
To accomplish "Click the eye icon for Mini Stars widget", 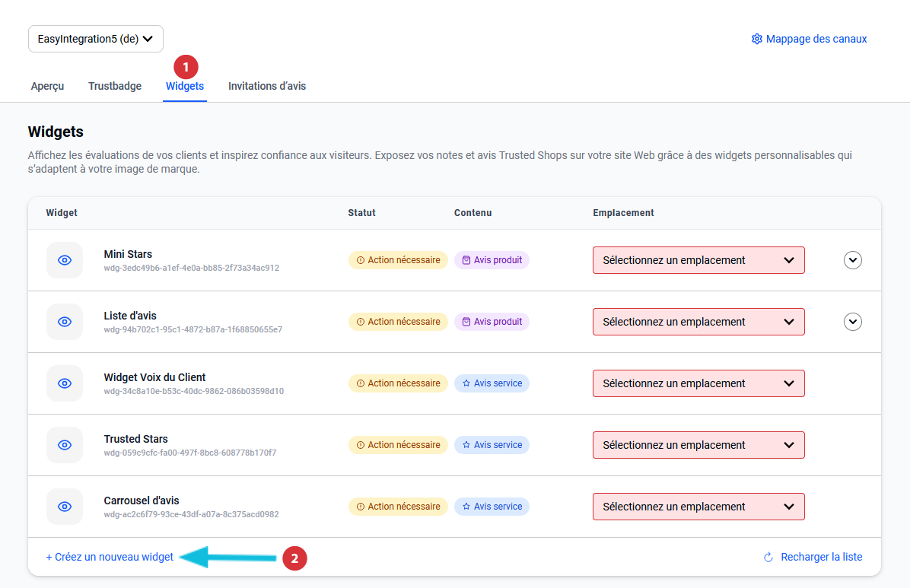I will pyautogui.click(x=65, y=260).
